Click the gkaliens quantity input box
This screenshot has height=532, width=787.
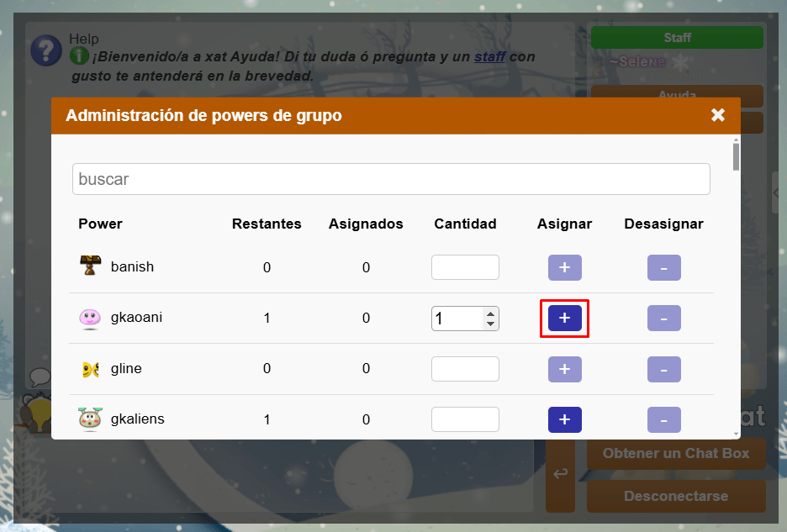tap(465, 419)
